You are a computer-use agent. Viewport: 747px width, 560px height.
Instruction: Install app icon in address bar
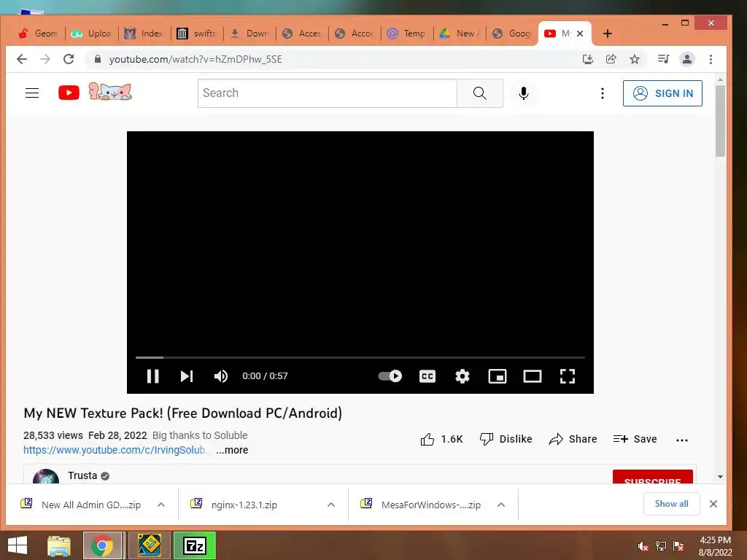588,59
